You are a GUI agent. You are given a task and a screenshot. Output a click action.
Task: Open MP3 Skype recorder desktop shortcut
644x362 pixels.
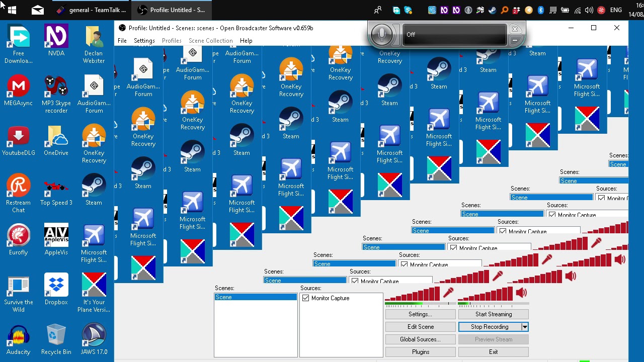click(56, 95)
